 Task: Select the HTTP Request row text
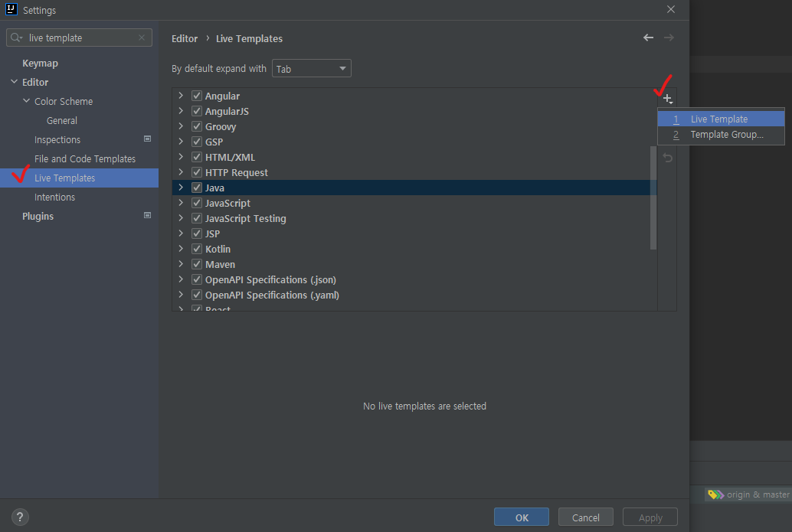click(237, 173)
